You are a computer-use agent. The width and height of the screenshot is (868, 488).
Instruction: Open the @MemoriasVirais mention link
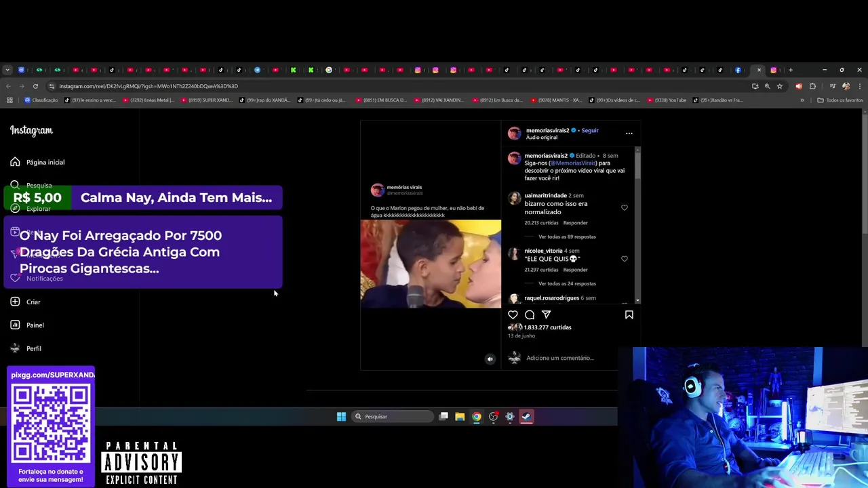(572, 163)
